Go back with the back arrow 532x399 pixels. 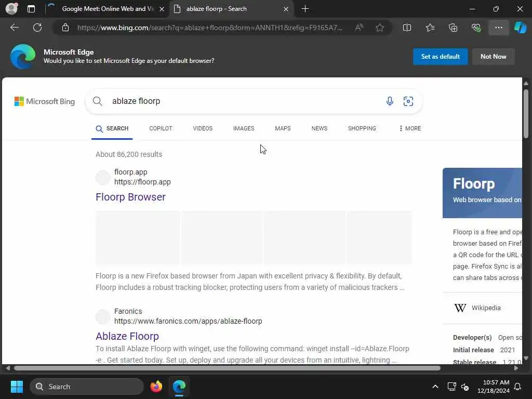pos(14,28)
